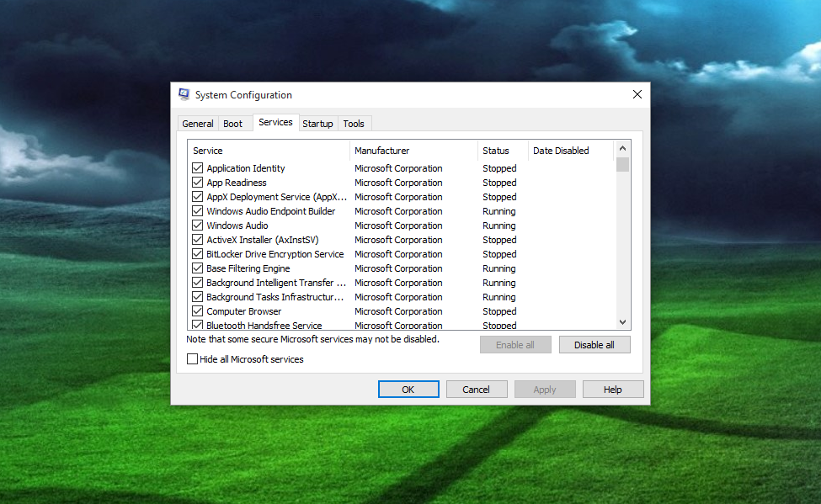
Task: Click the Cancel button
Action: pyautogui.click(x=476, y=390)
